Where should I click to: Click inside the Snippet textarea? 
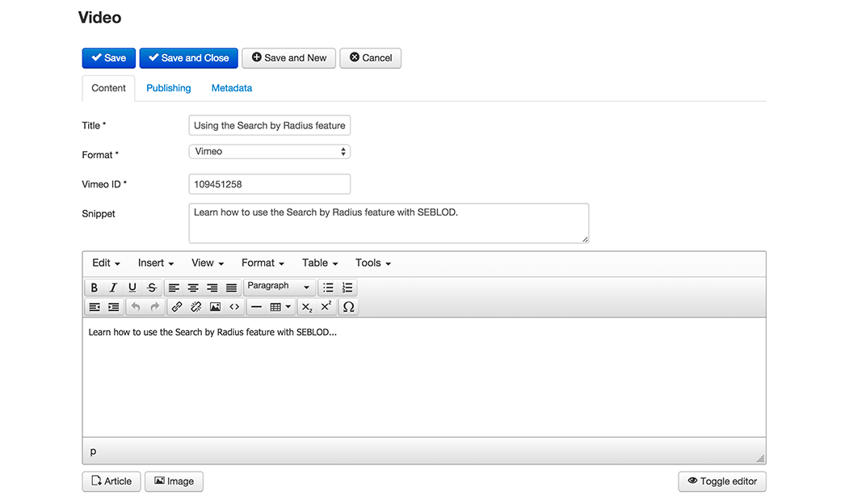[389, 223]
